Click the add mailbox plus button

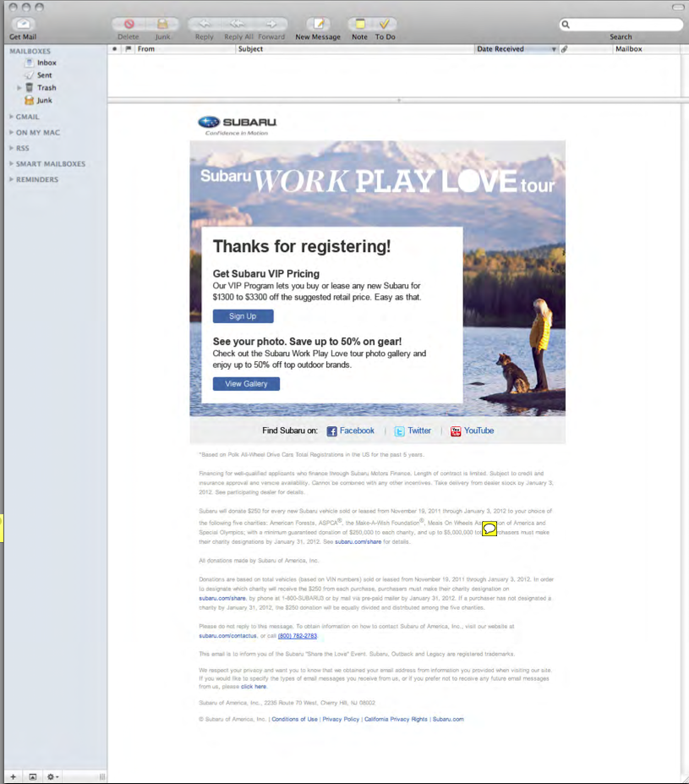pos(14,776)
